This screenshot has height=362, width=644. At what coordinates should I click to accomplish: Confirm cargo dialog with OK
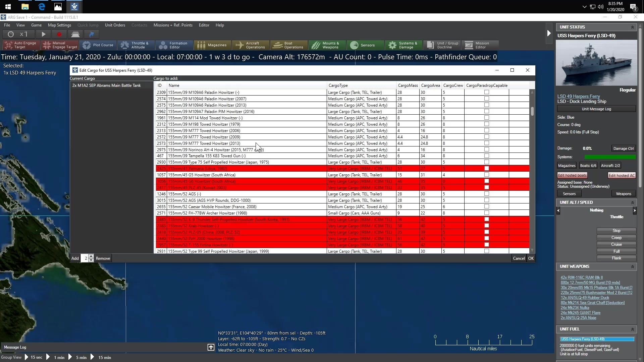pos(531,258)
